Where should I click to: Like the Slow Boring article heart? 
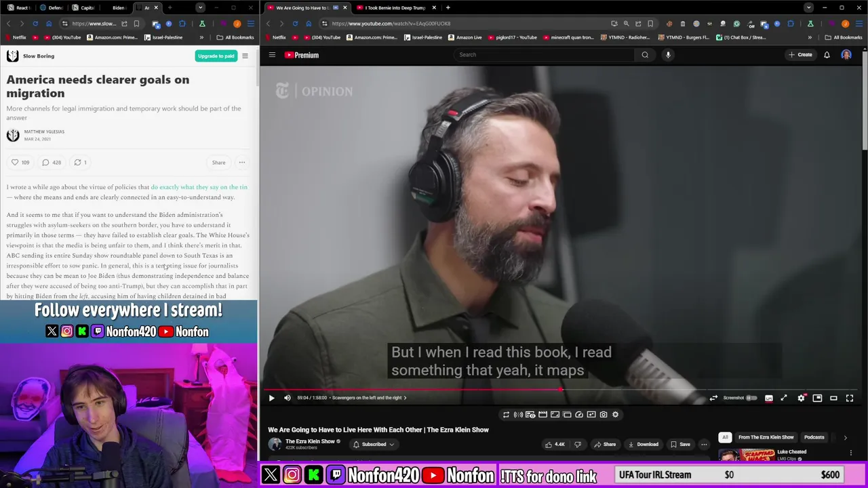20,163
